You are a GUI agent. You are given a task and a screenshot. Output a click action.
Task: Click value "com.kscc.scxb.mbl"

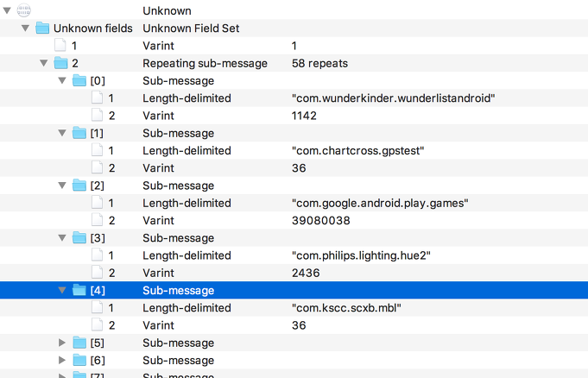[346, 307]
